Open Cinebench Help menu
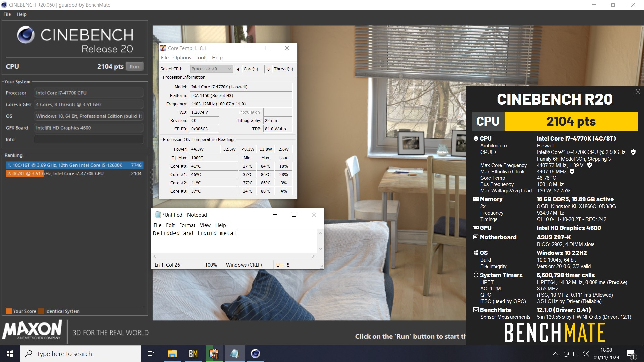Screen dimensions: 644x362 [22, 14]
